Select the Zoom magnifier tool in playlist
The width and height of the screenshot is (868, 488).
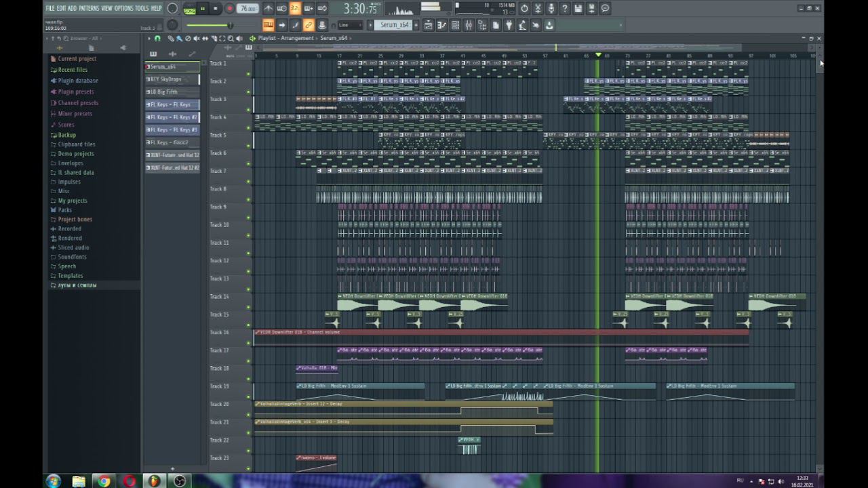pyautogui.click(x=231, y=38)
